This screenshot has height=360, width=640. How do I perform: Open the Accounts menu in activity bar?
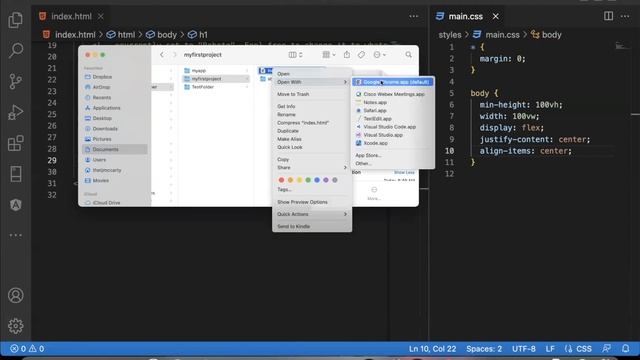(x=16, y=295)
